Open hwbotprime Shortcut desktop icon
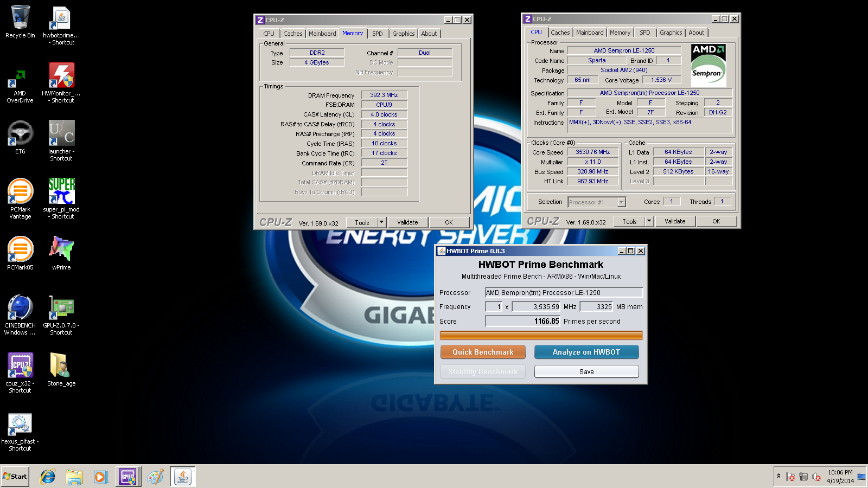Viewport: 868px width, 488px height. (61, 25)
